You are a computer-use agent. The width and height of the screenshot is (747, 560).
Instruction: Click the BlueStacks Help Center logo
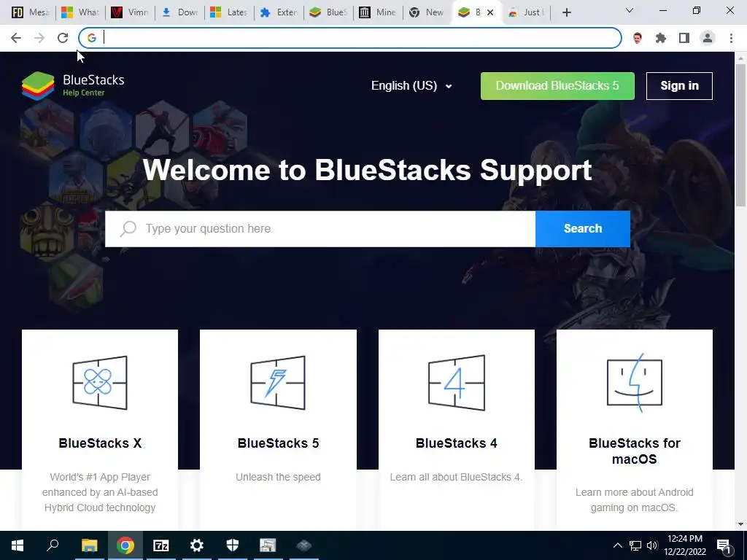(x=73, y=86)
